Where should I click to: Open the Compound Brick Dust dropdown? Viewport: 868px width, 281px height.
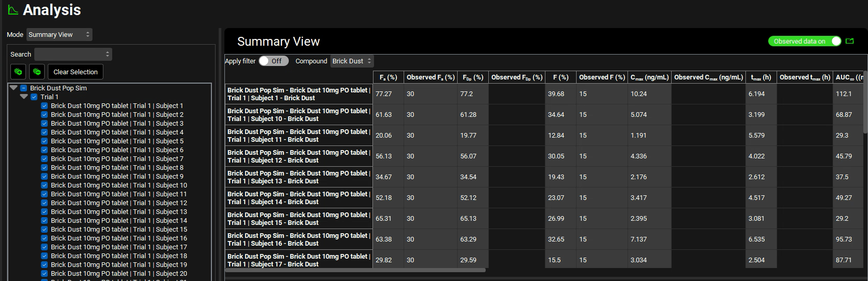(x=352, y=61)
